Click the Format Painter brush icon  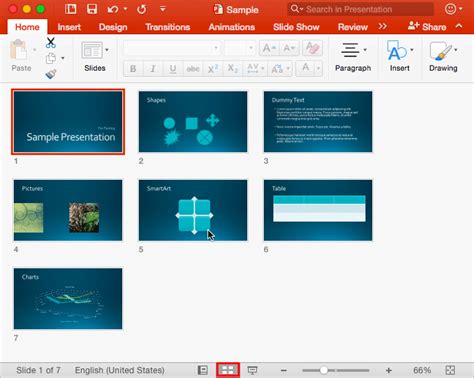coord(51,74)
